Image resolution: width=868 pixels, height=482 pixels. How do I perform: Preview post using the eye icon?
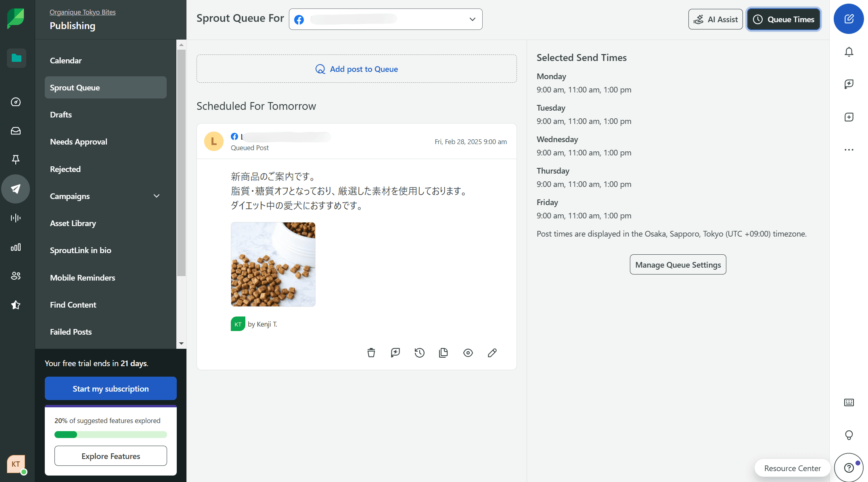pyautogui.click(x=468, y=353)
